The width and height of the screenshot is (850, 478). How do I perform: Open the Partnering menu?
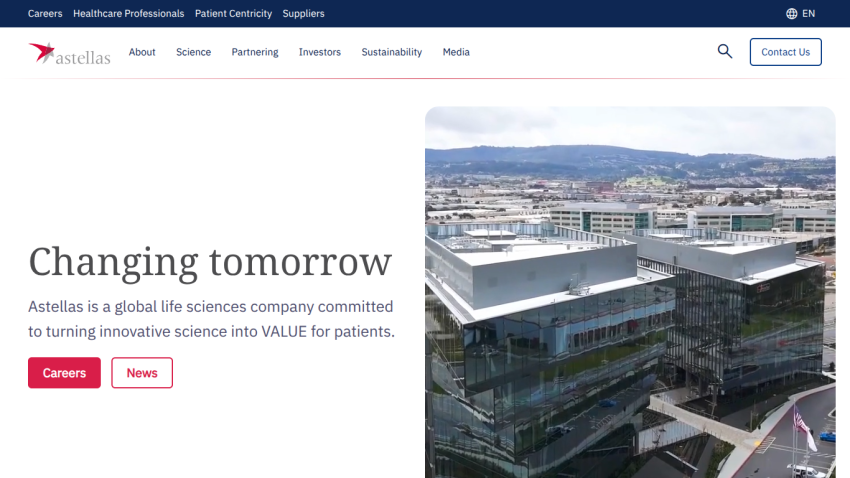click(x=255, y=52)
